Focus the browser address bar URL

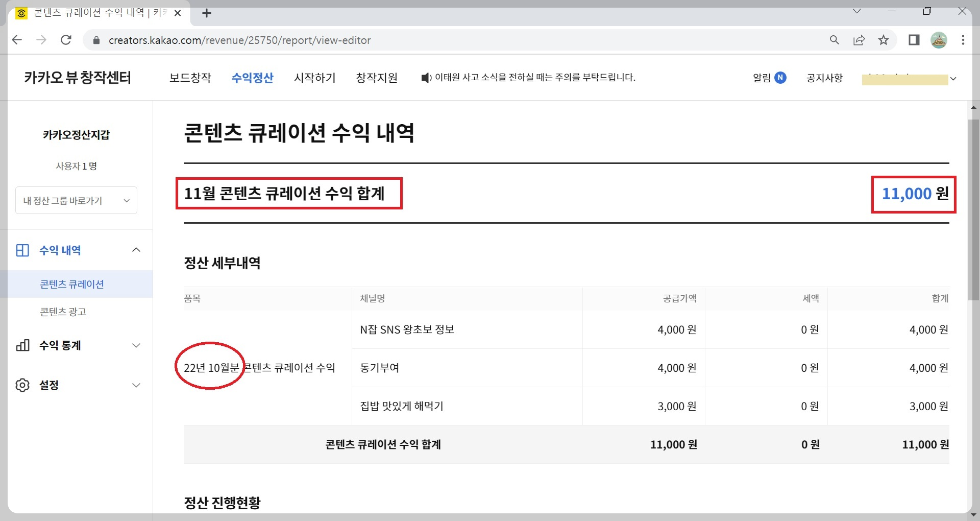(239, 40)
